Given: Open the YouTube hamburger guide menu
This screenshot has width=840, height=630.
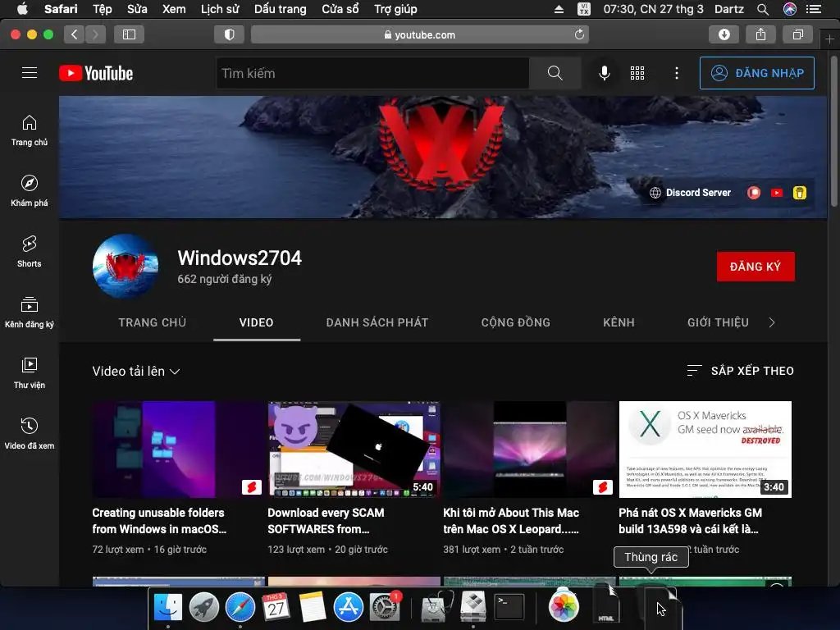Looking at the screenshot, I should coord(30,73).
